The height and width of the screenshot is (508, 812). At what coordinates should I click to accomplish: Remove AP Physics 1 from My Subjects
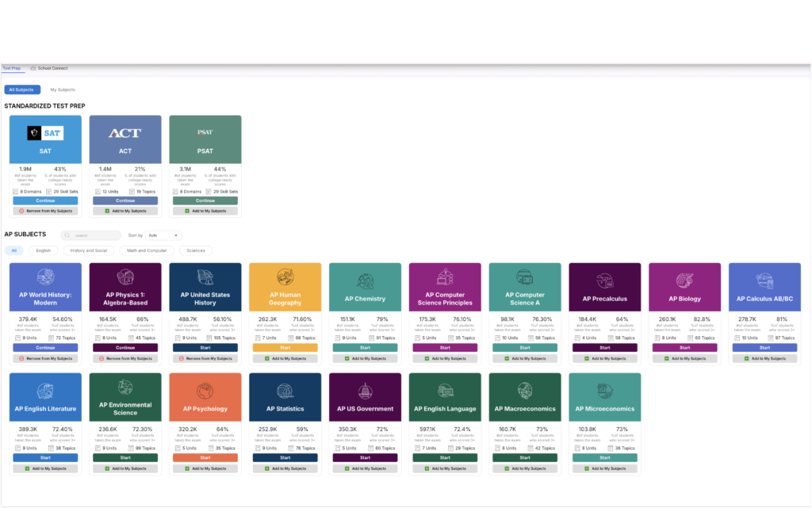tap(125, 358)
